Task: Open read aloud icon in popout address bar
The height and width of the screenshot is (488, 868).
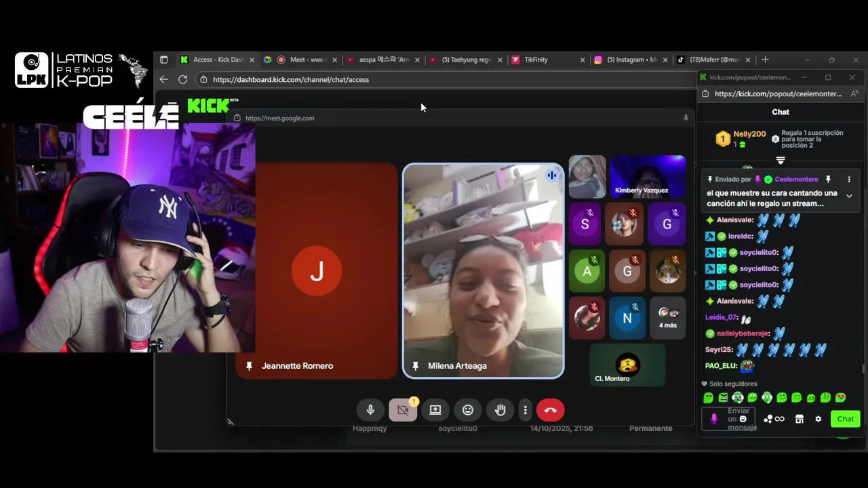Action: coord(854,94)
